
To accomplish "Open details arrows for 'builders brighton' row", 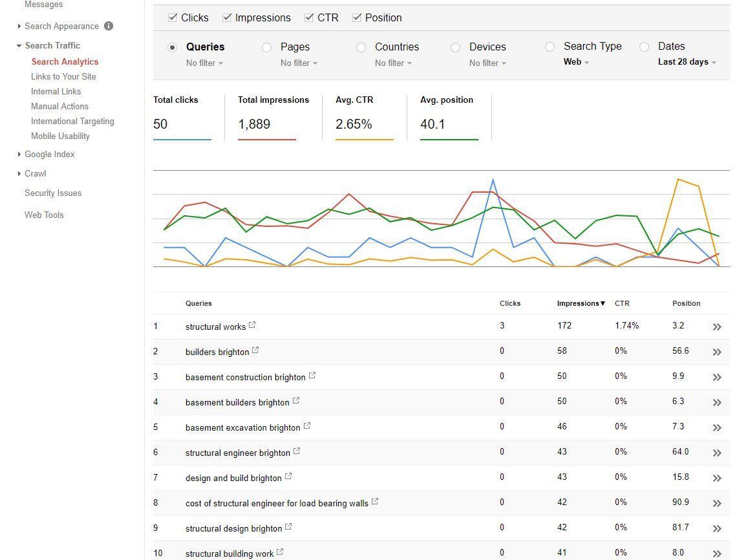I will [x=716, y=352].
